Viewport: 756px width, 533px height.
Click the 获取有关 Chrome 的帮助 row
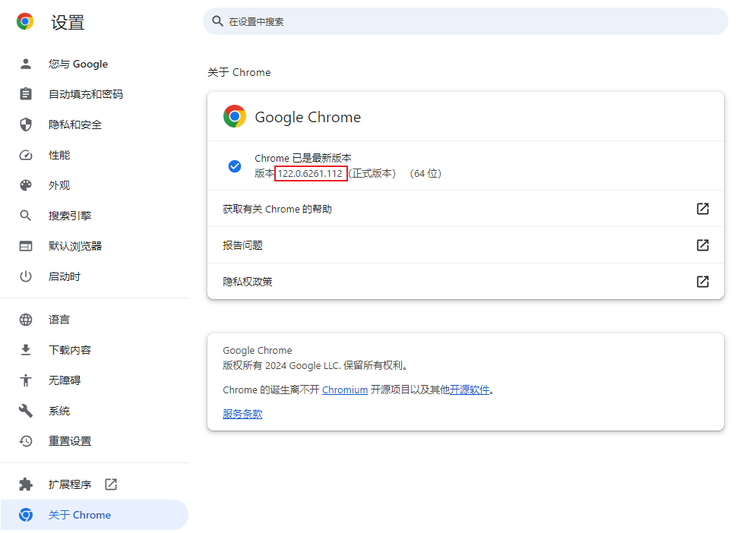click(x=465, y=209)
